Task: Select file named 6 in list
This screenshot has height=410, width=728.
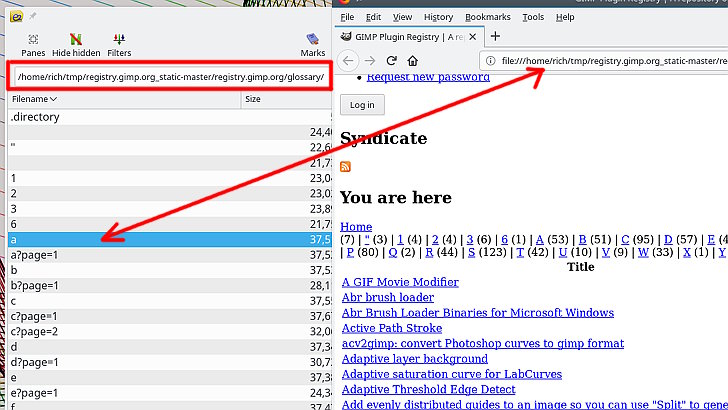Action: [x=169, y=224]
